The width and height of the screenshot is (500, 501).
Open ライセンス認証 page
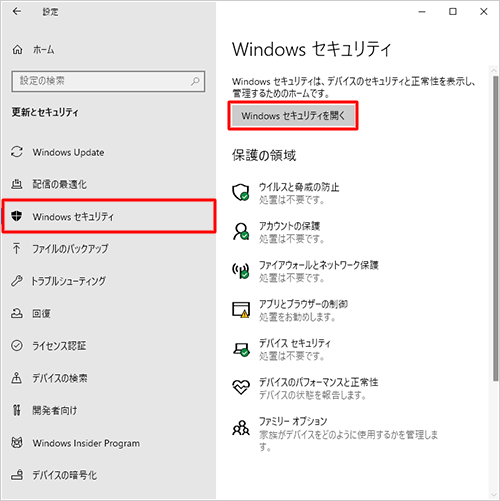pyautogui.click(x=109, y=345)
